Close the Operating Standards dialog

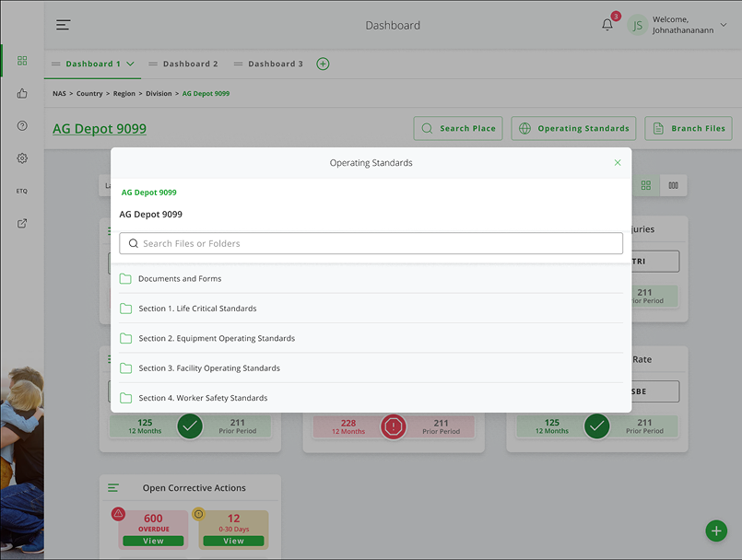pos(618,163)
